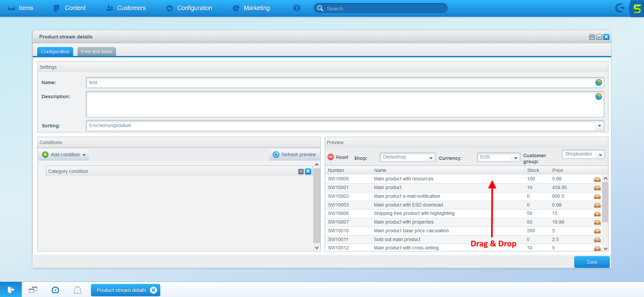
Task: Click into the top Search field
Action: [x=382, y=8]
